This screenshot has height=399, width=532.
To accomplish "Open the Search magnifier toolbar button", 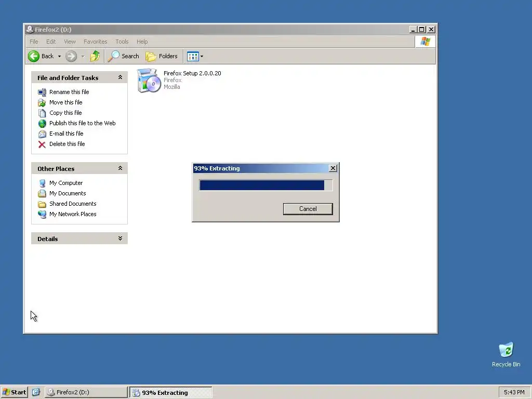I will 124,56.
